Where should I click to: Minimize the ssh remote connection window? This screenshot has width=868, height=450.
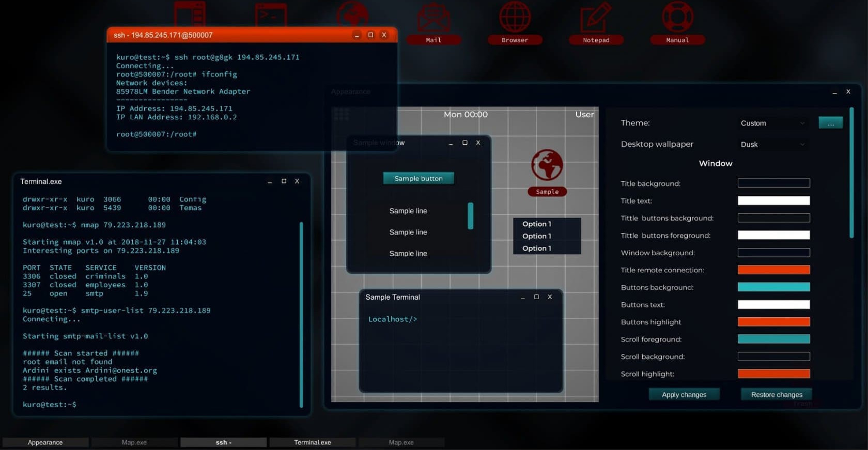click(357, 35)
